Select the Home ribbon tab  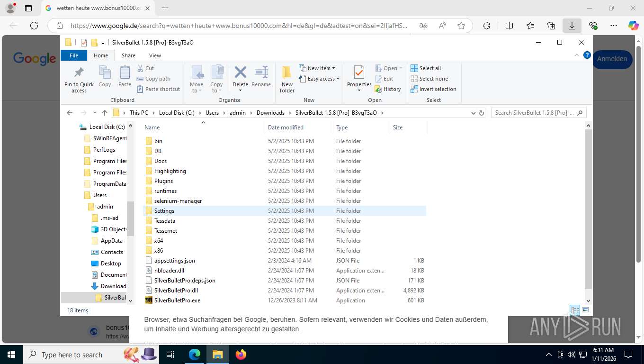tap(101, 55)
